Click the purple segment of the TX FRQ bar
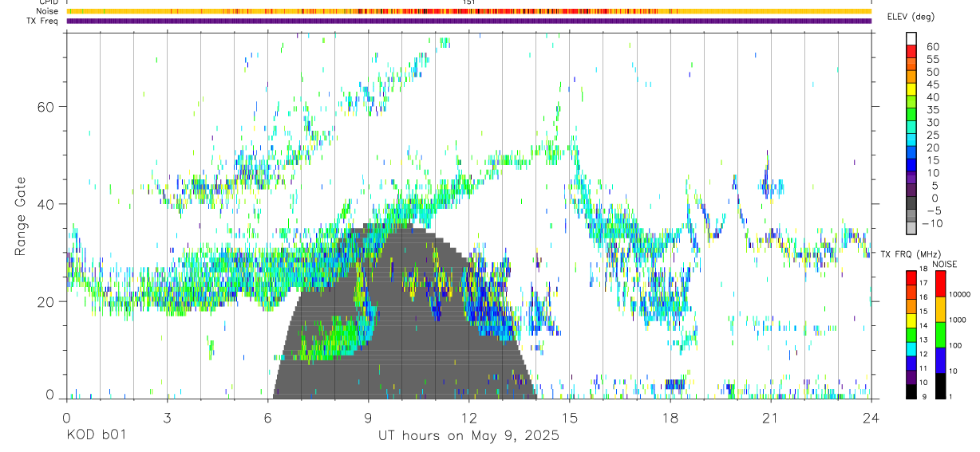980x452 pixels. (x=911, y=377)
